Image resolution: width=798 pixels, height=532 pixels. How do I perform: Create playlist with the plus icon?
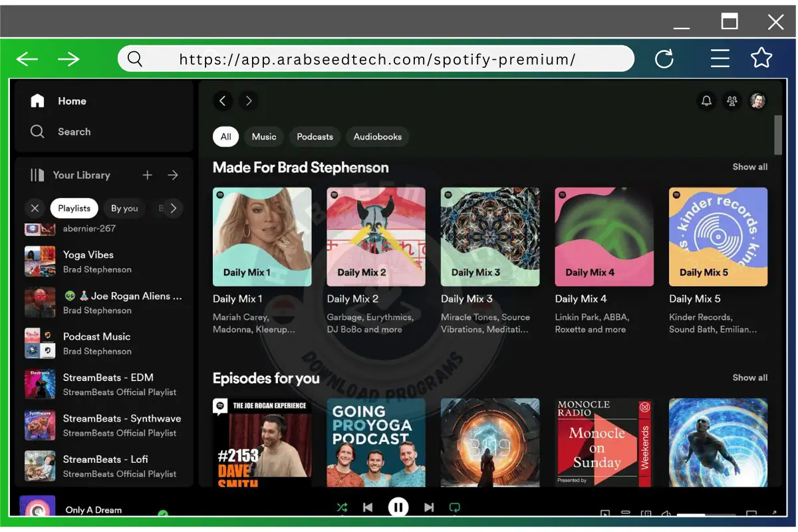point(148,175)
